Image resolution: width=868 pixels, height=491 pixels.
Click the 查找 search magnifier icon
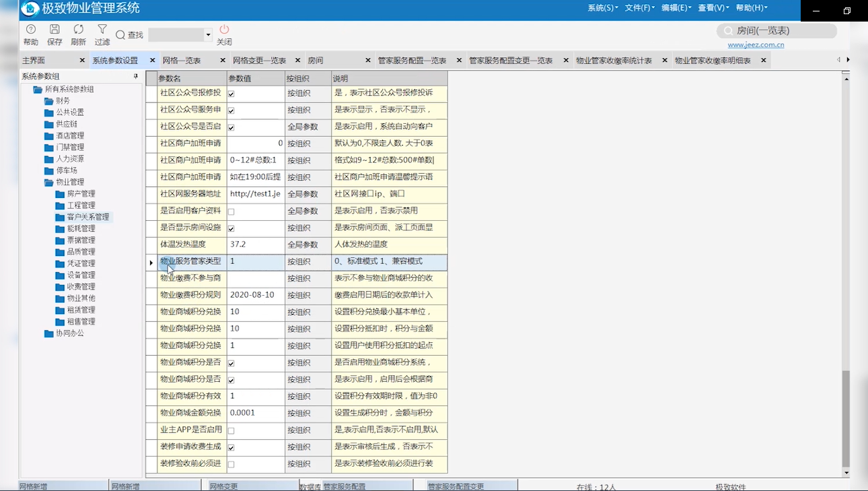coord(120,35)
